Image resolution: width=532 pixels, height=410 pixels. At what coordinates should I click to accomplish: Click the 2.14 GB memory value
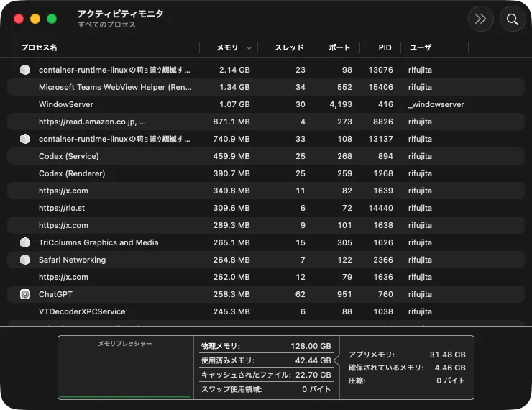(234, 70)
